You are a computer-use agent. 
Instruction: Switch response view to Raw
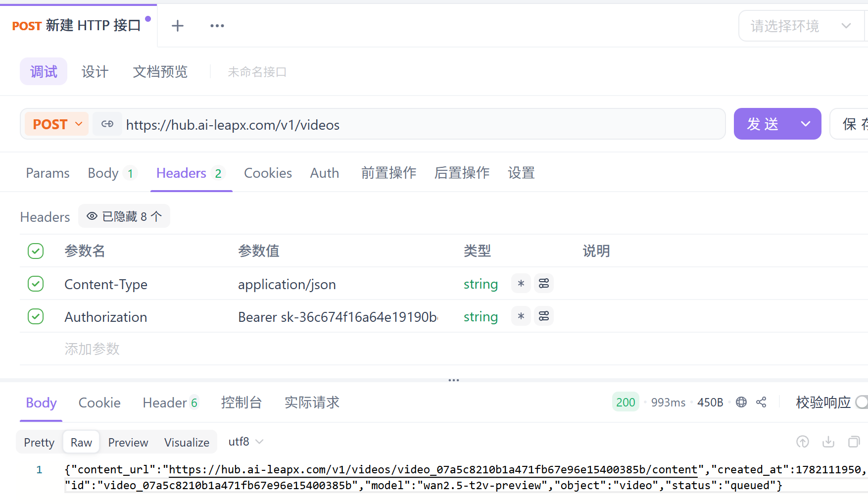pyautogui.click(x=81, y=442)
